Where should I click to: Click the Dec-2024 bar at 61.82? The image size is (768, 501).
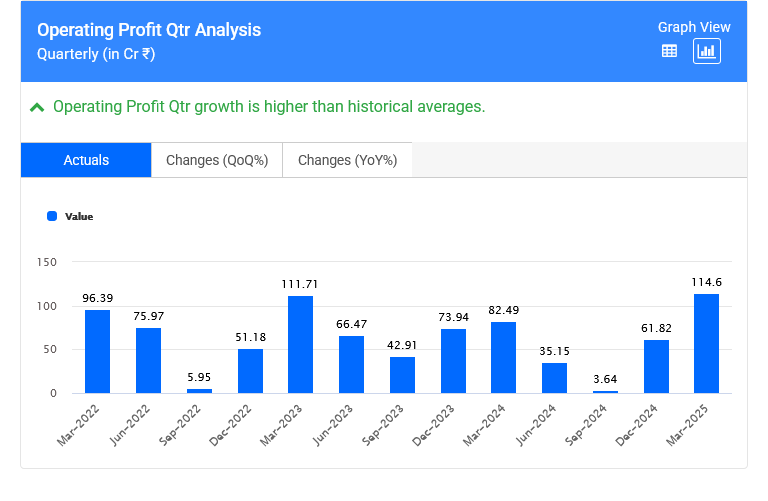pos(656,367)
